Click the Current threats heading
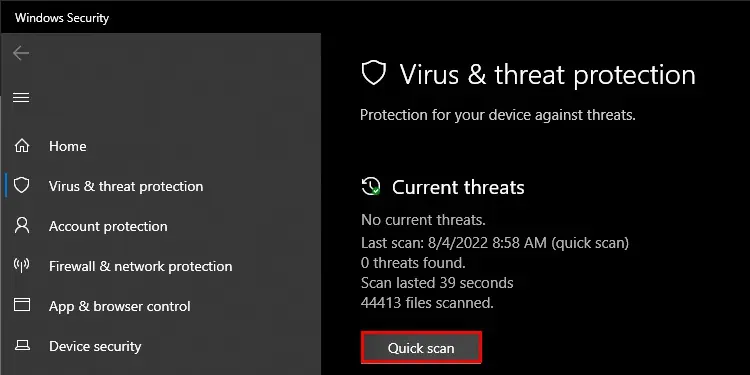 tap(458, 187)
